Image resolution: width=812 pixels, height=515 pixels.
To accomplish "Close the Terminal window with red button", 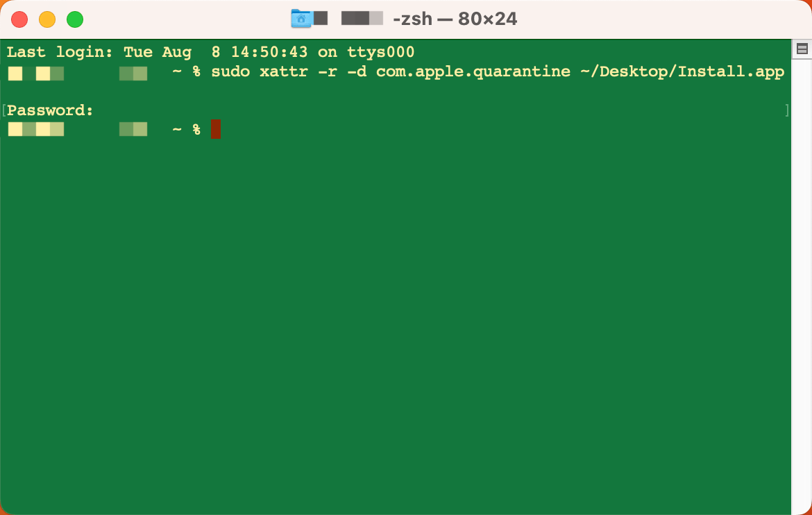I will pos(19,19).
